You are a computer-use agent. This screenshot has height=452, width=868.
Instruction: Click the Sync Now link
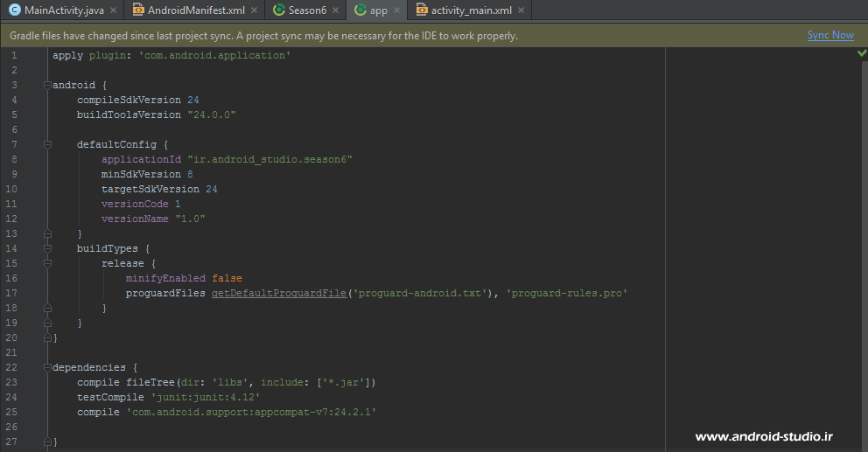point(829,36)
